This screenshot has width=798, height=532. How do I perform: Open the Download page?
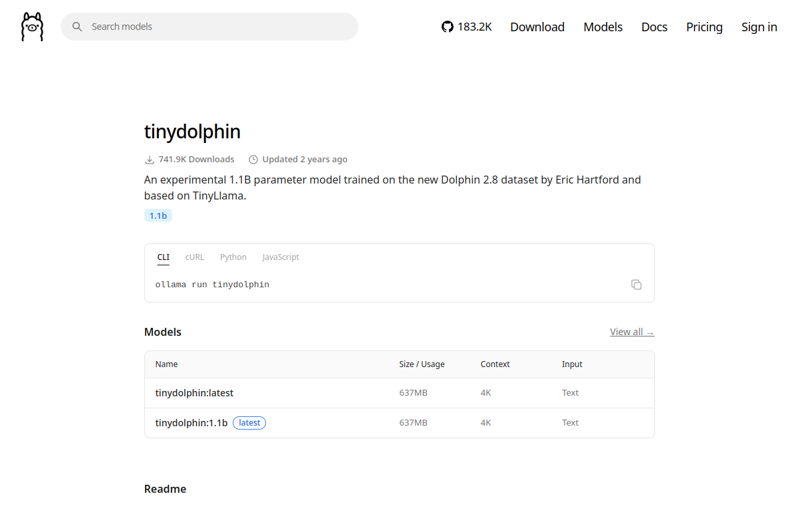537,27
